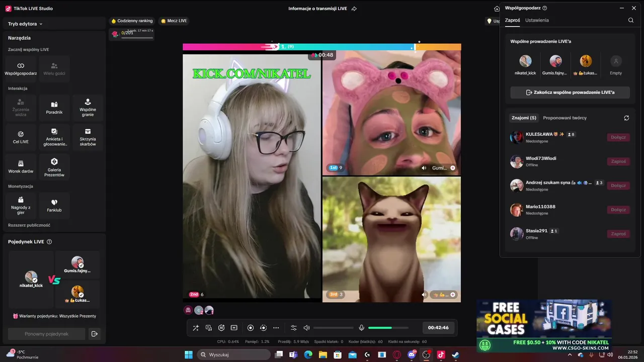Mute the speaker on Gumi video tile
This screenshot has width=644, height=362.
click(x=424, y=168)
